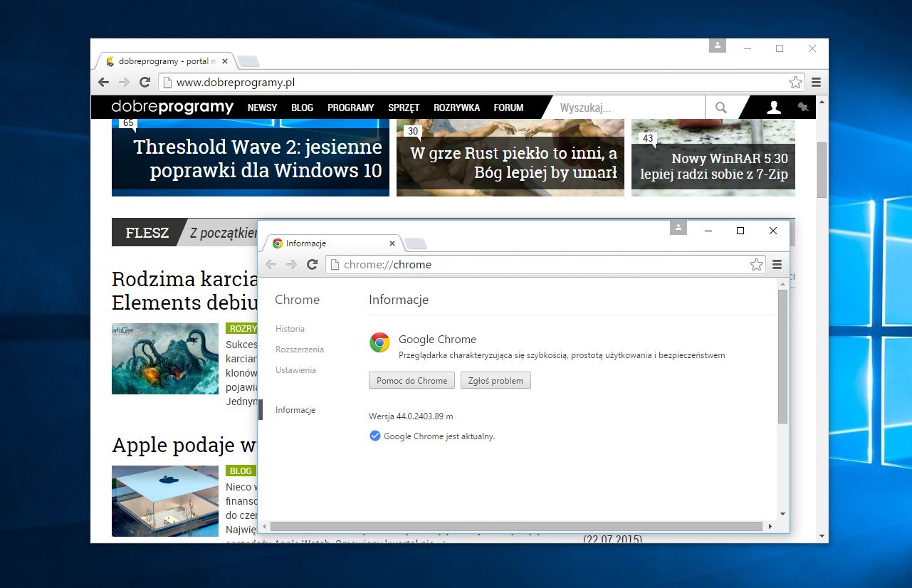This screenshot has height=588, width=912.
Task: Open Historia in the Chrome sidebar
Action: click(x=290, y=329)
